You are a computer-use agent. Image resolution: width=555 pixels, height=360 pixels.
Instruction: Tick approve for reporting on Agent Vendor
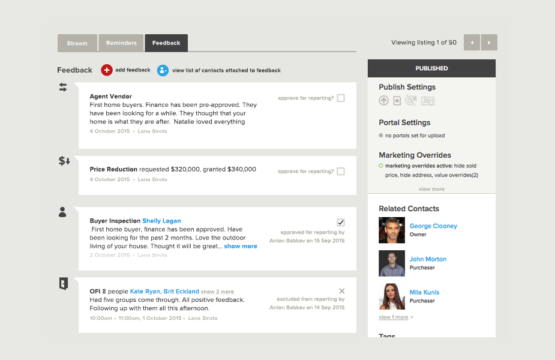pos(341,98)
